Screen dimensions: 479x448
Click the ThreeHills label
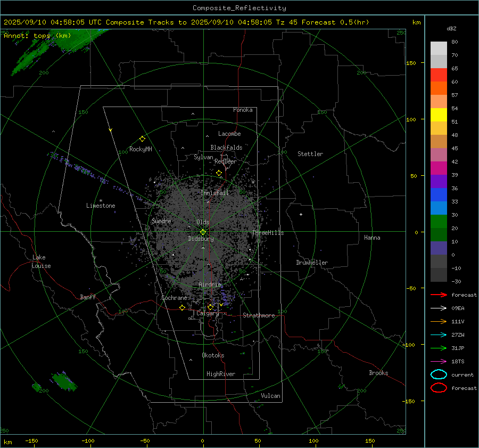(x=268, y=233)
